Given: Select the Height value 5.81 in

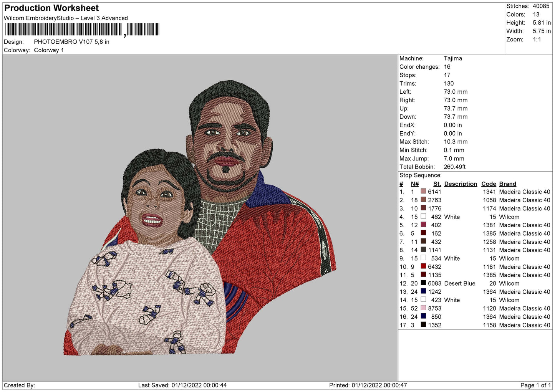Looking at the screenshot, I should [x=542, y=23].
